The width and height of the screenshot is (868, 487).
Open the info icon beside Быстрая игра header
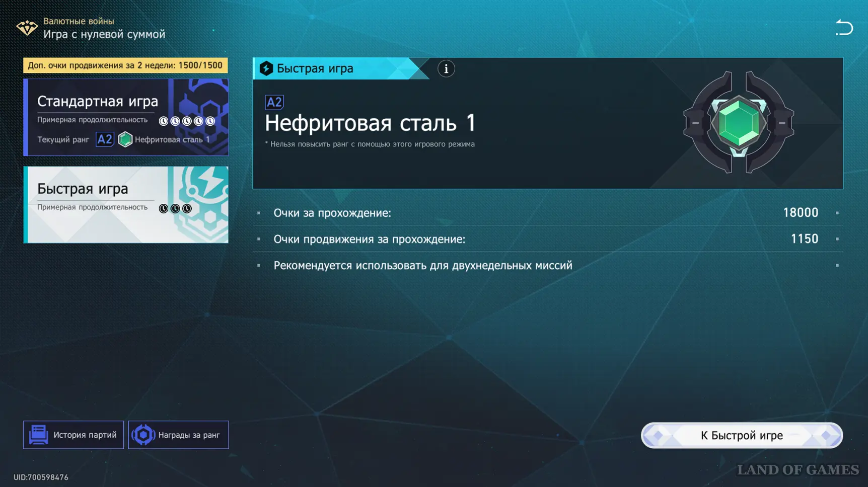click(446, 69)
